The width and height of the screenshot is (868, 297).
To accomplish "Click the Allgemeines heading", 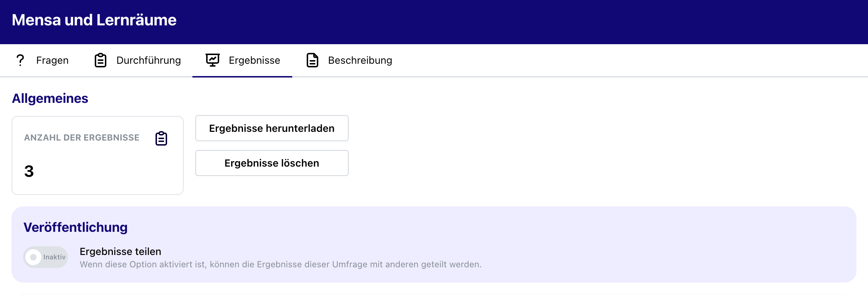I will [50, 99].
